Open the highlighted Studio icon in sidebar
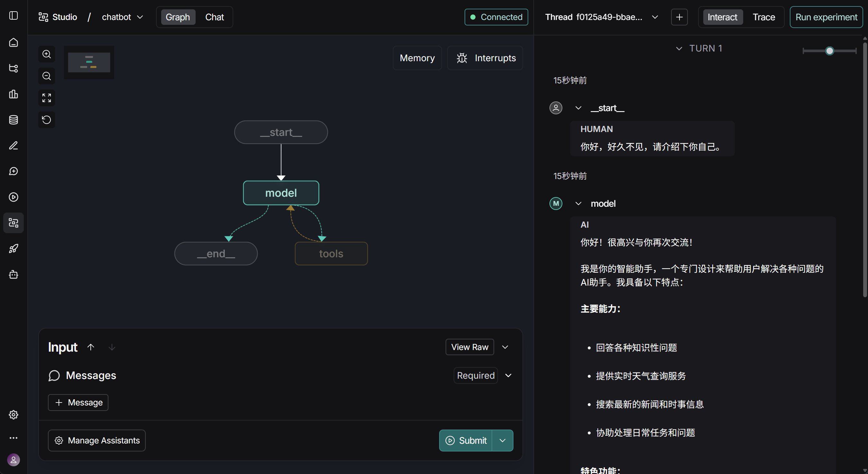The width and height of the screenshot is (868, 474). [14, 223]
